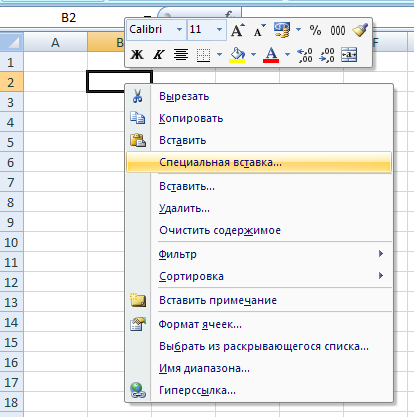Select Очистить содержимое

(x=259, y=230)
